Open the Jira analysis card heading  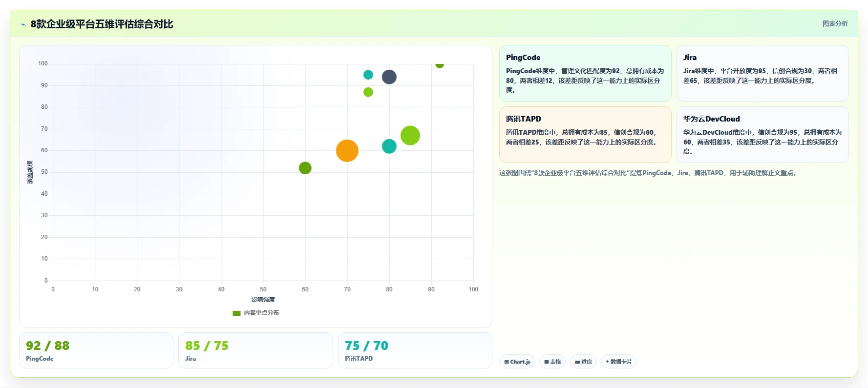(690, 58)
